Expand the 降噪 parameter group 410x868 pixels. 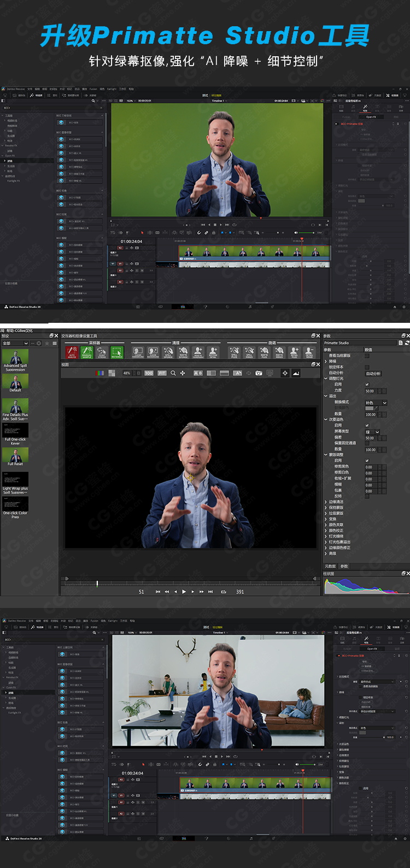[326, 361]
